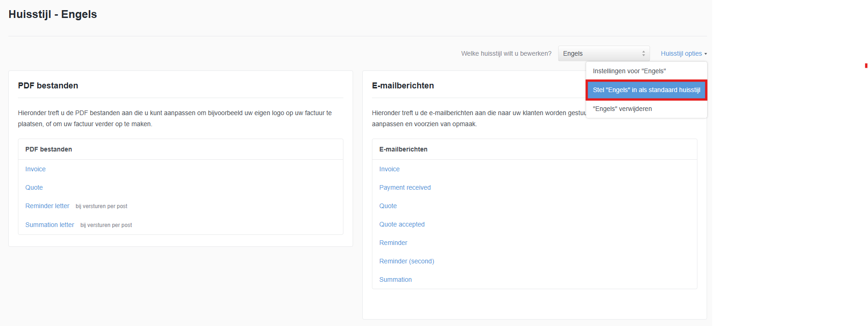
Task: Open Instellingen voor "Engels" menu item
Action: [x=629, y=71]
